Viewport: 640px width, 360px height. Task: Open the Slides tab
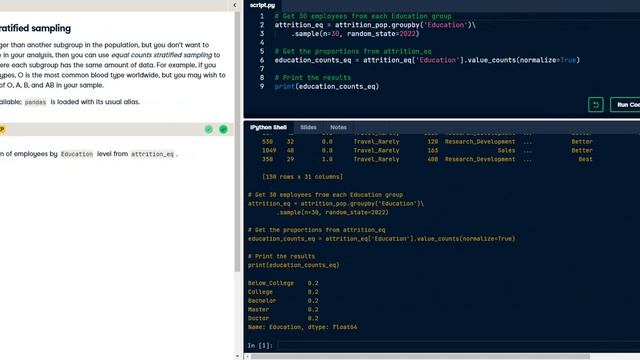pos(308,127)
